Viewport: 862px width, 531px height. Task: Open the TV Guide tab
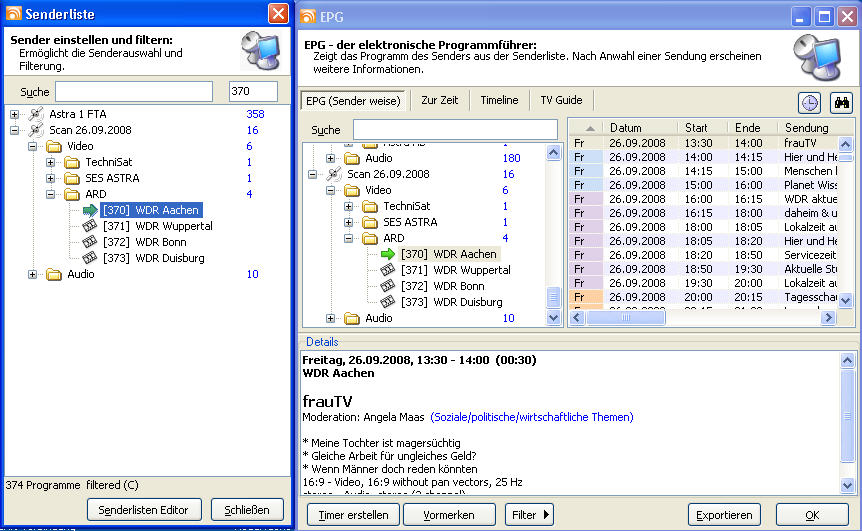tap(561, 100)
